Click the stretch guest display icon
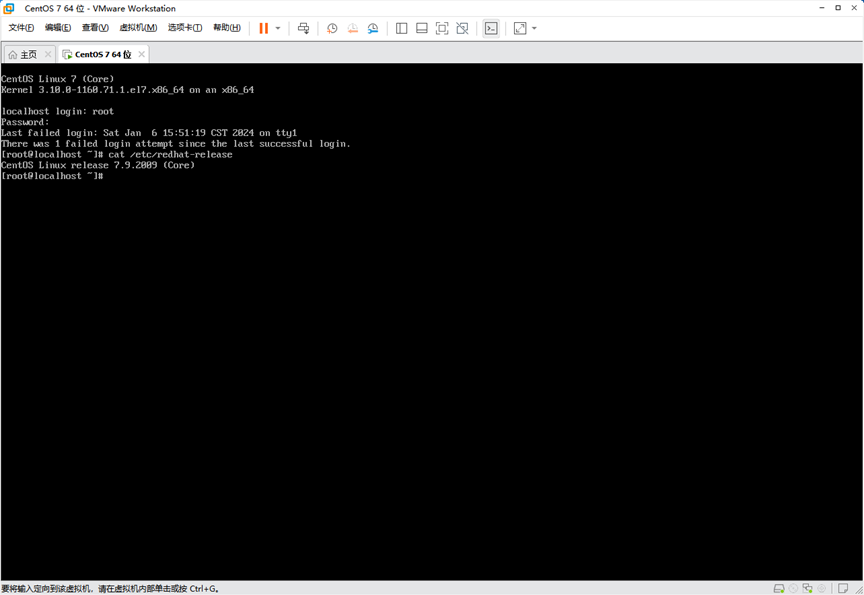Screen dimensions: 864x595 tap(520, 28)
